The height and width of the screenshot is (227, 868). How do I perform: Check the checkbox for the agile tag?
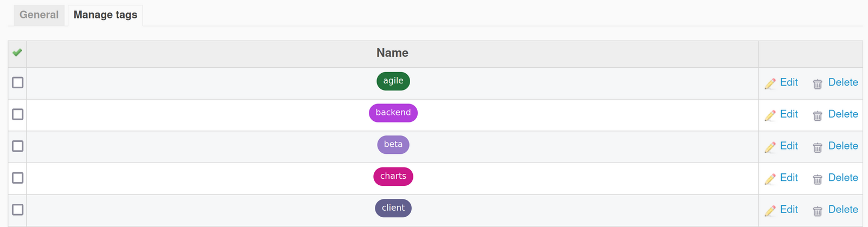click(18, 82)
